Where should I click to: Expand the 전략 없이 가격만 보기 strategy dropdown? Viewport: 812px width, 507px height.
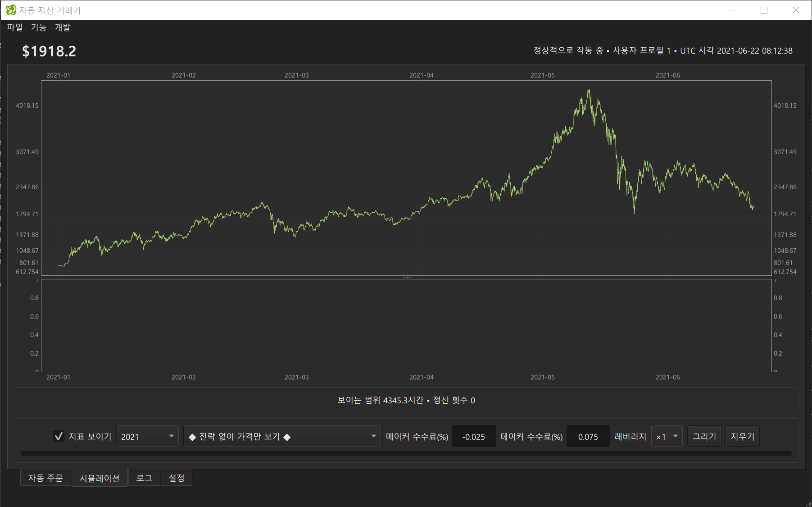tap(282, 436)
